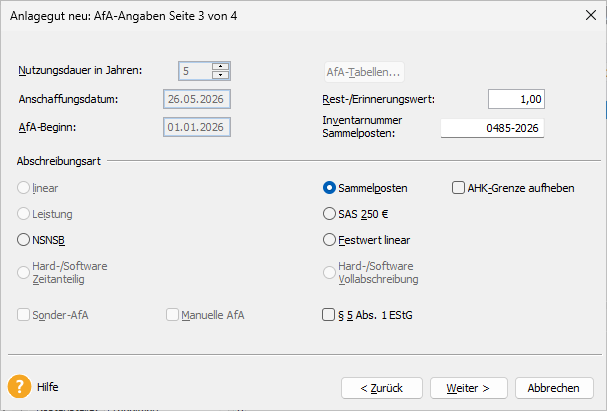
Task: Click the Anschaffungsdatum date field
Action: point(197,99)
